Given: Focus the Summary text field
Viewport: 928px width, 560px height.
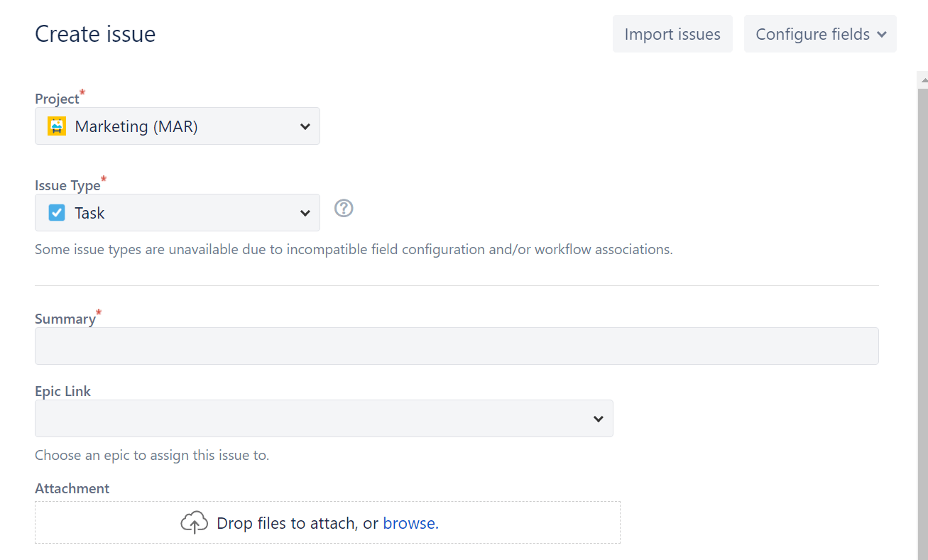Looking at the screenshot, I should [457, 346].
